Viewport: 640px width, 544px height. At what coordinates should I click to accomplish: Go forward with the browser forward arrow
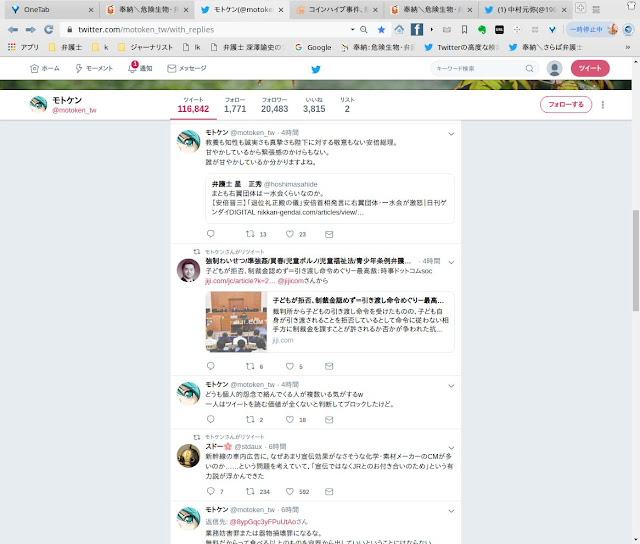click(x=31, y=29)
